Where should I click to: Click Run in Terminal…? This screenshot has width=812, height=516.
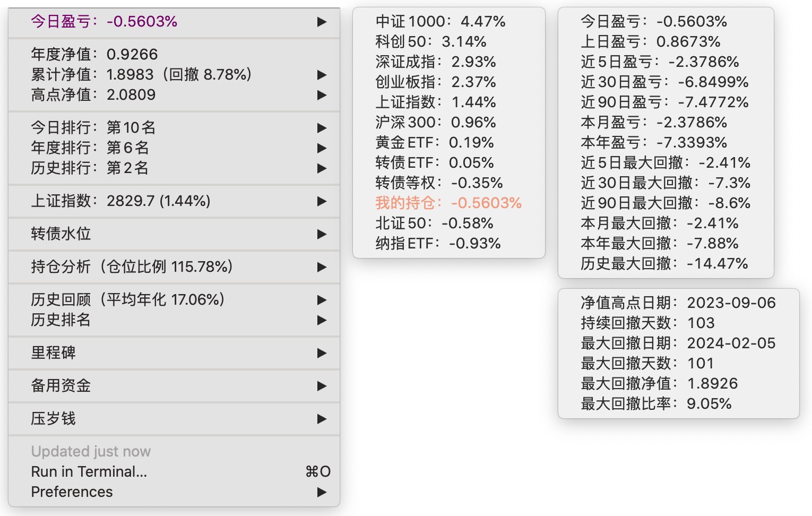pos(89,472)
